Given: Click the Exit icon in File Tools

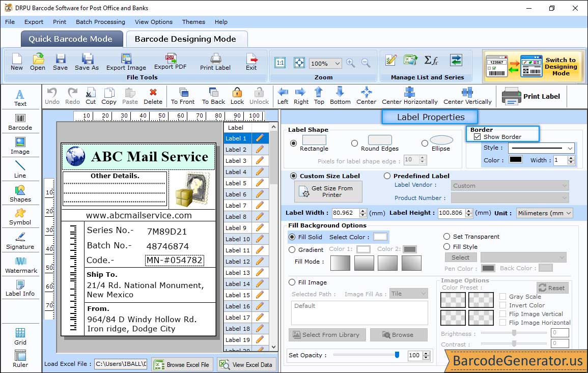Looking at the screenshot, I should pyautogui.click(x=251, y=62).
